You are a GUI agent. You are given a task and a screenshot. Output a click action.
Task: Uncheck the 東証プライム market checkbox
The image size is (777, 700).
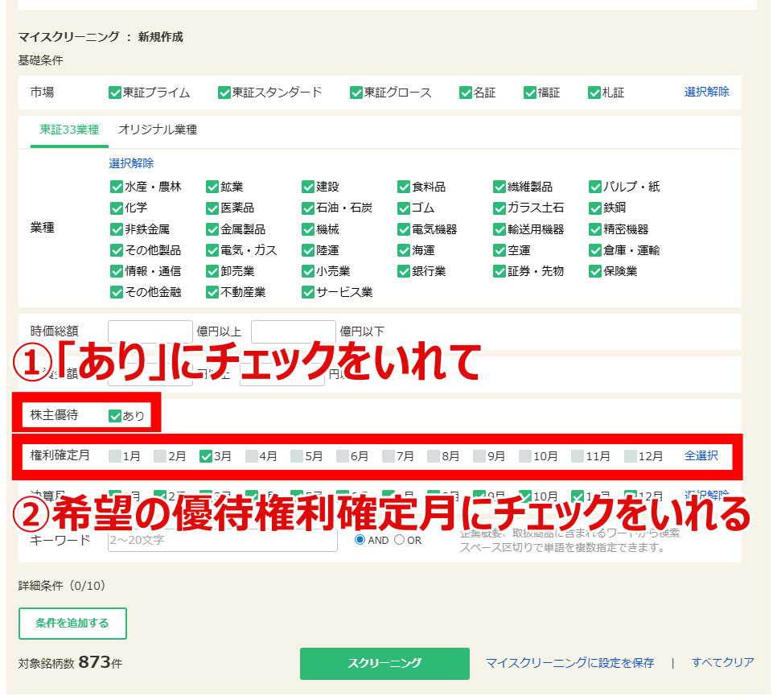click(115, 93)
